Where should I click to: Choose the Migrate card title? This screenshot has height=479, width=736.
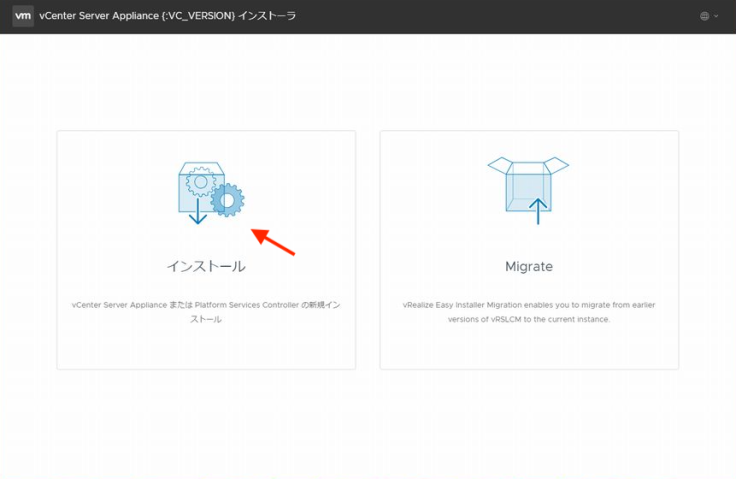529,266
